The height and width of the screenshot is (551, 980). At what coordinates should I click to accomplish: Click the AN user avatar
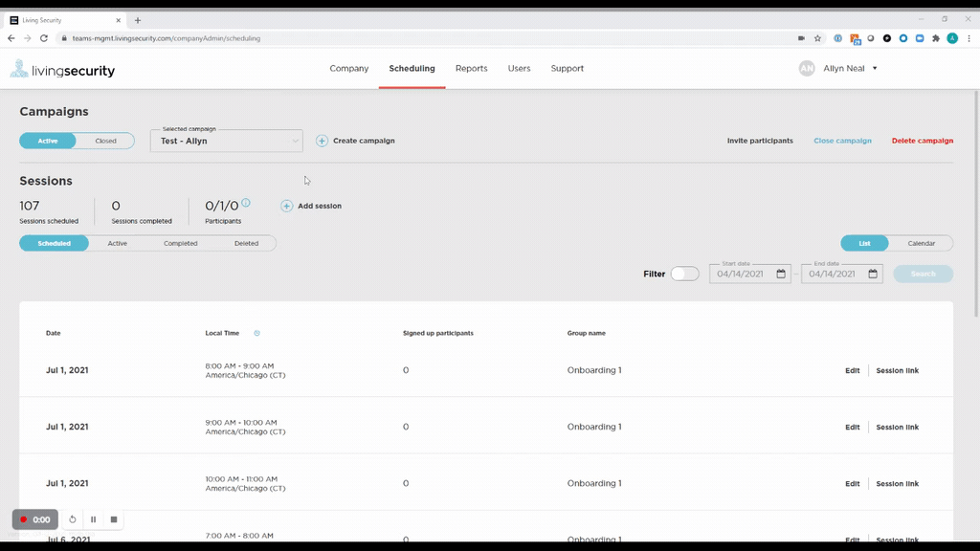pos(807,68)
